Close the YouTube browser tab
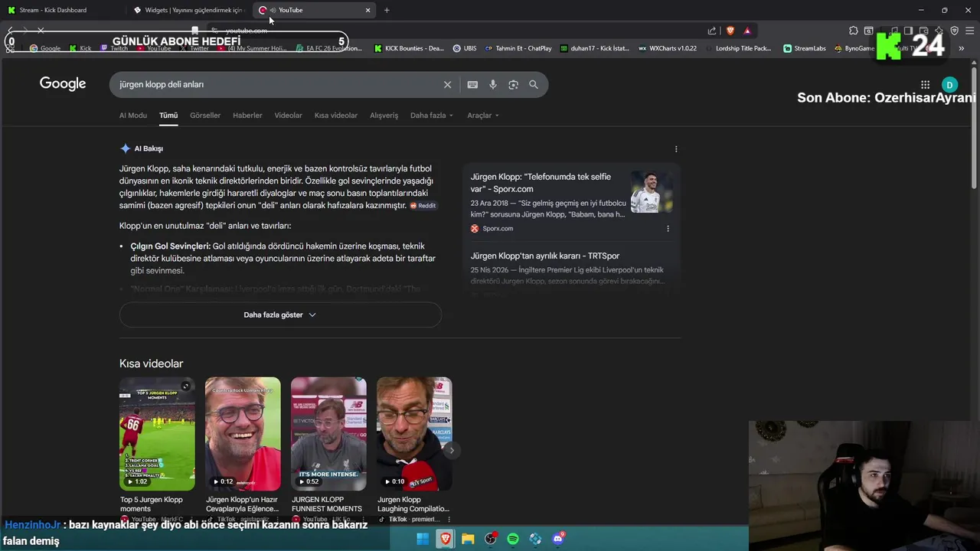 click(367, 10)
